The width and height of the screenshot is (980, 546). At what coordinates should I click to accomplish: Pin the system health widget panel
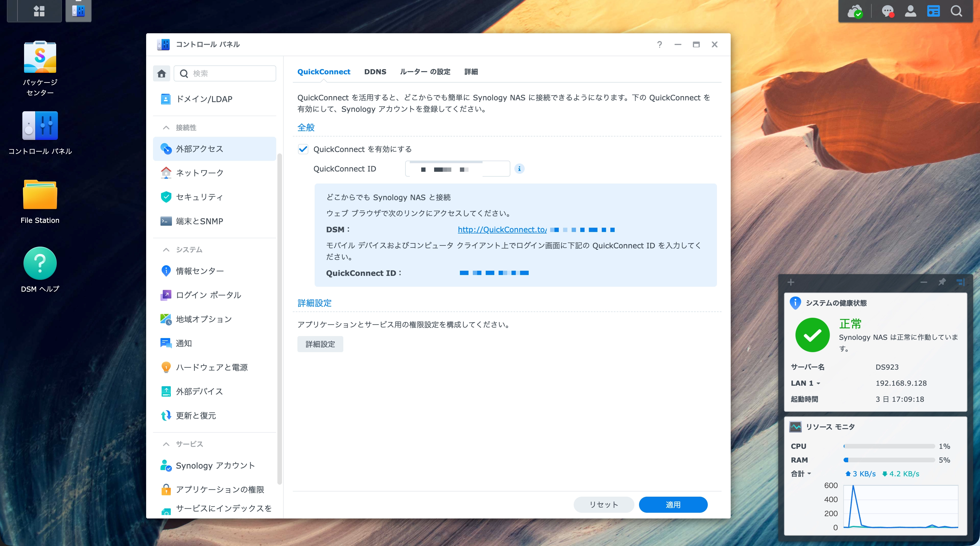pos(942,282)
